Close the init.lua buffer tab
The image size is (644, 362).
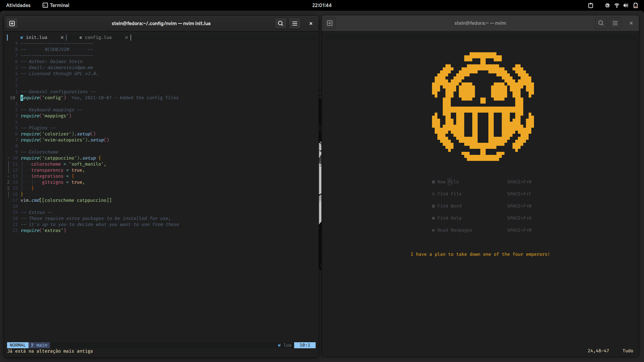point(62,38)
